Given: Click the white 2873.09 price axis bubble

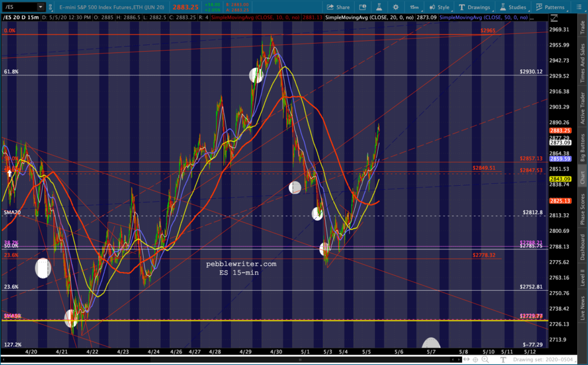Looking at the screenshot, I should 560,143.
